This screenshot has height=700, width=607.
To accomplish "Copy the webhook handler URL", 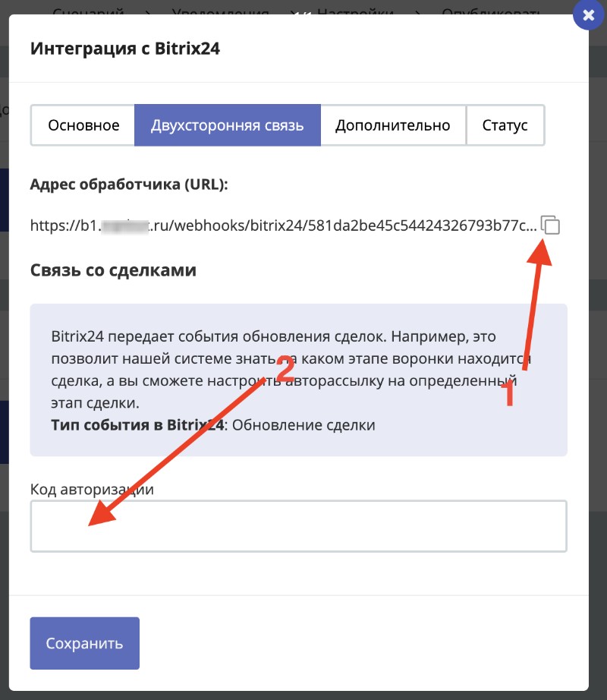I will tap(551, 225).
